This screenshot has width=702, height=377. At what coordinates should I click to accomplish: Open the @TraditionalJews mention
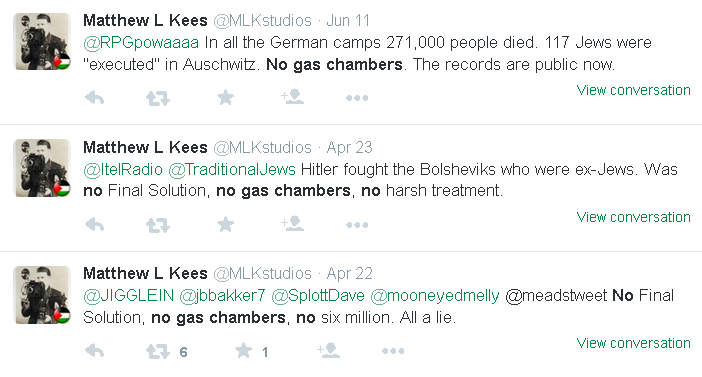click(x=232, y=169)
